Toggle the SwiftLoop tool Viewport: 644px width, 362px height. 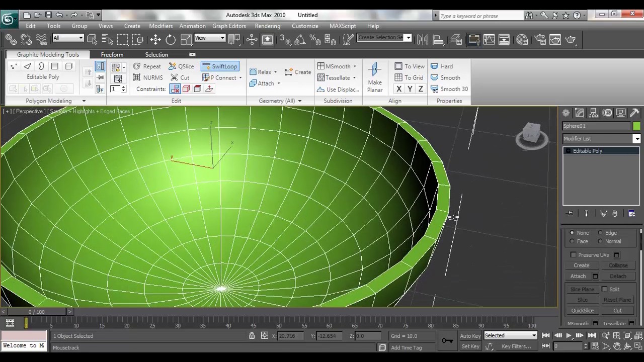tap(219, 66)
